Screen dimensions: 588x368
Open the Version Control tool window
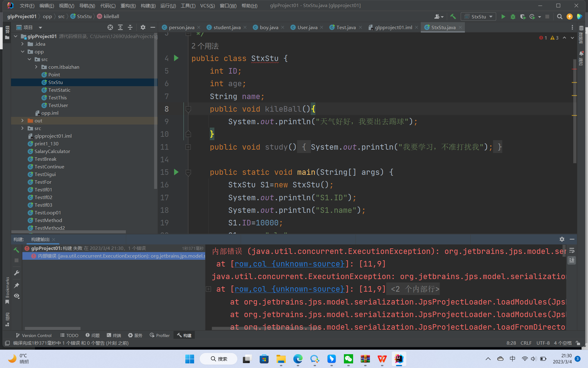pos(34,335)
